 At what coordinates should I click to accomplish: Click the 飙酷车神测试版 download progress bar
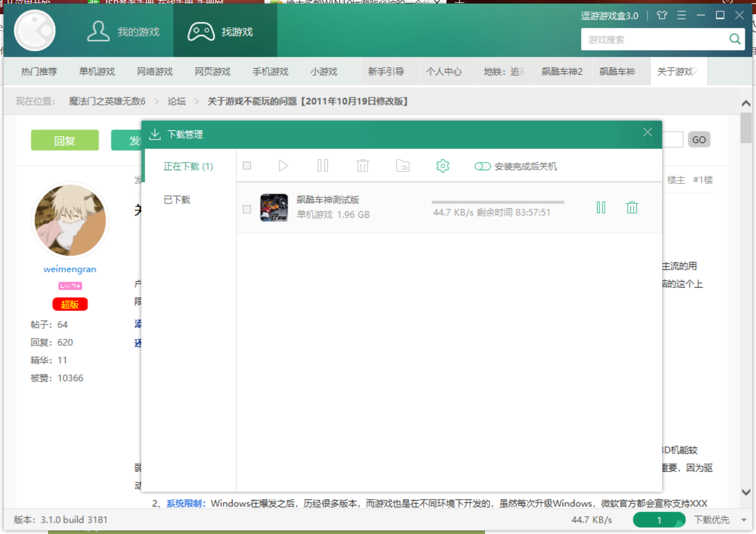tap(498, 202)
